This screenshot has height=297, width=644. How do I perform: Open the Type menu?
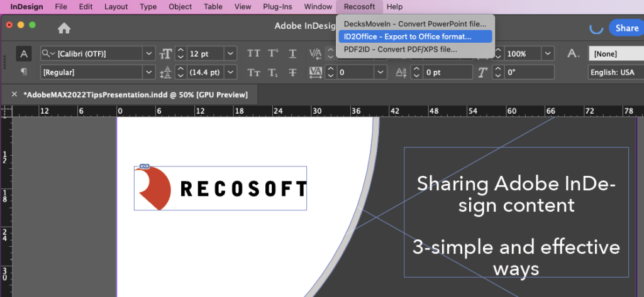[x=148, y=6]
